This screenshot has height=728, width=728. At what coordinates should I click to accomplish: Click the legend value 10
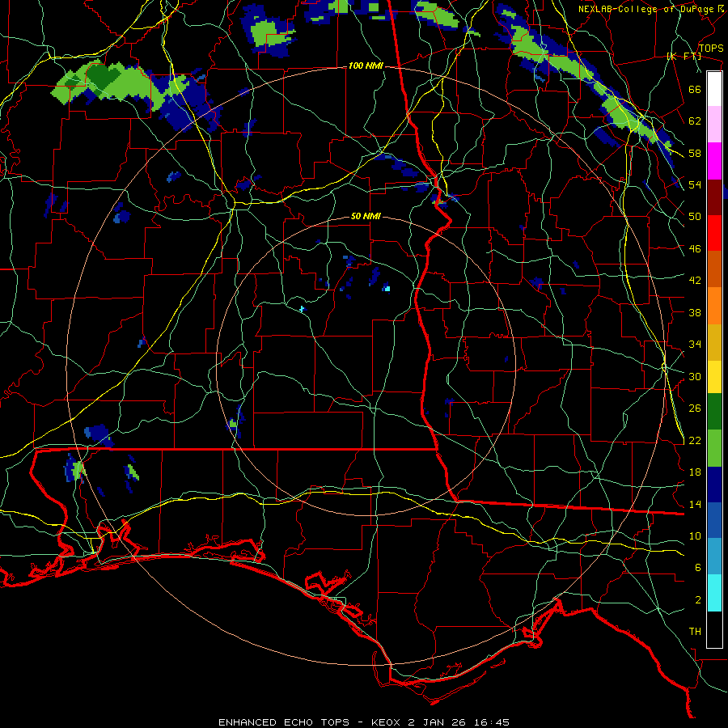[x=695, y=535]
